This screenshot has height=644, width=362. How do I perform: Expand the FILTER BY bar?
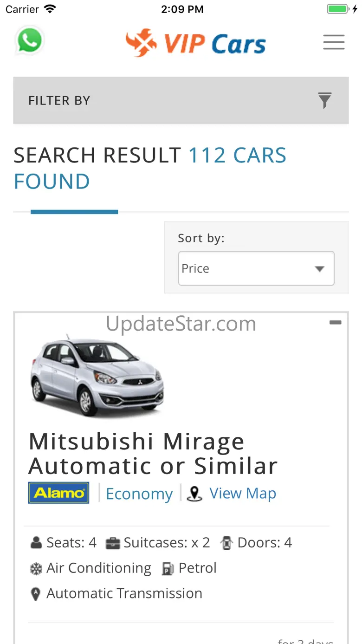tap(181, 100)
